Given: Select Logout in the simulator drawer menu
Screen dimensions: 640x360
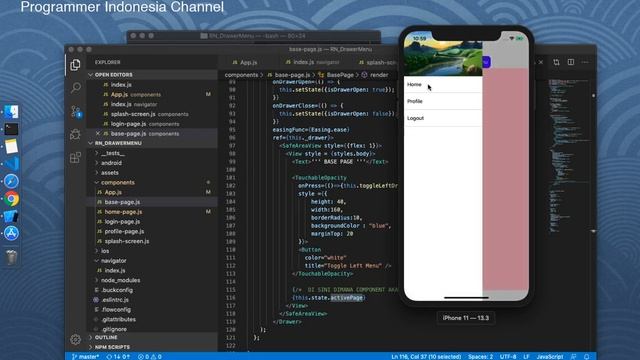Looking at the screenshot, I should tap(443, 118).
